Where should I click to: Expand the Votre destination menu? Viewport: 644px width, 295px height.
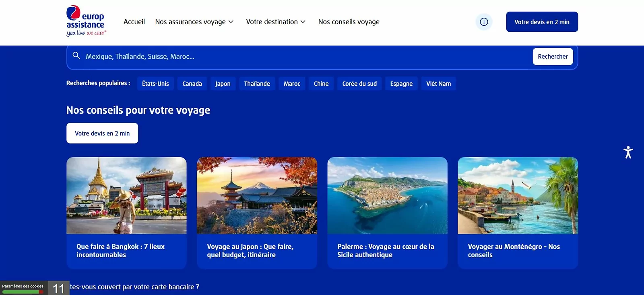[x=276, y=22]
